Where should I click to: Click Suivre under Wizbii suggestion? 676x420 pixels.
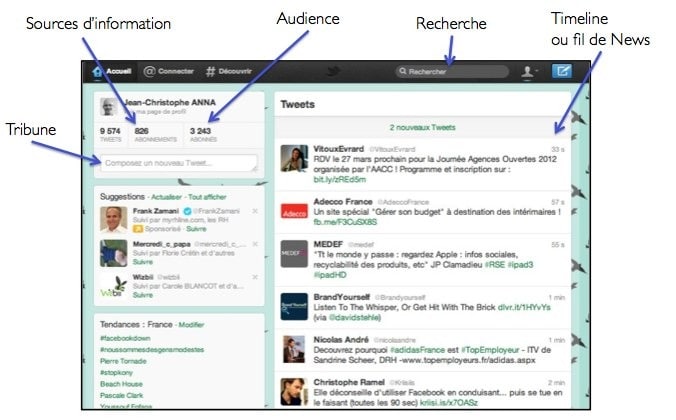point(143,296)
